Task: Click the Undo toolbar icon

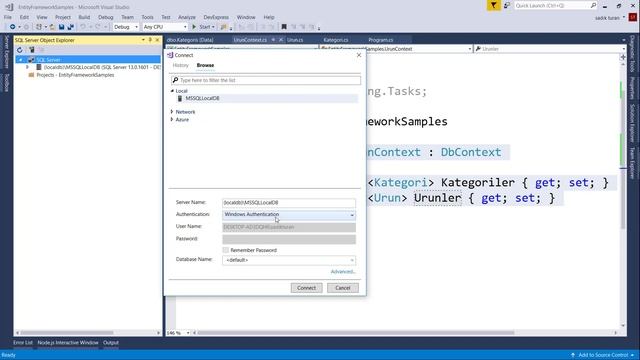Action: [x=83, y=27]
